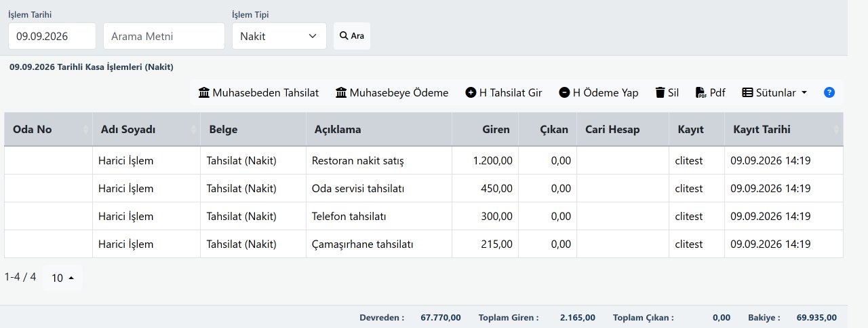This screenshot has width=868, height=328.
Task: Click the 450,00 amount cell
Action: (485, 188)
